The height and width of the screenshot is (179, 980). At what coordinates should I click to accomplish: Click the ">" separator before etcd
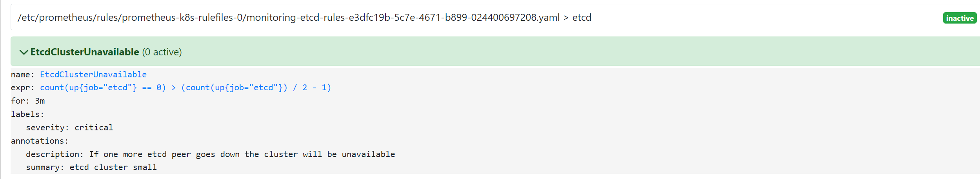click(566, 18)
